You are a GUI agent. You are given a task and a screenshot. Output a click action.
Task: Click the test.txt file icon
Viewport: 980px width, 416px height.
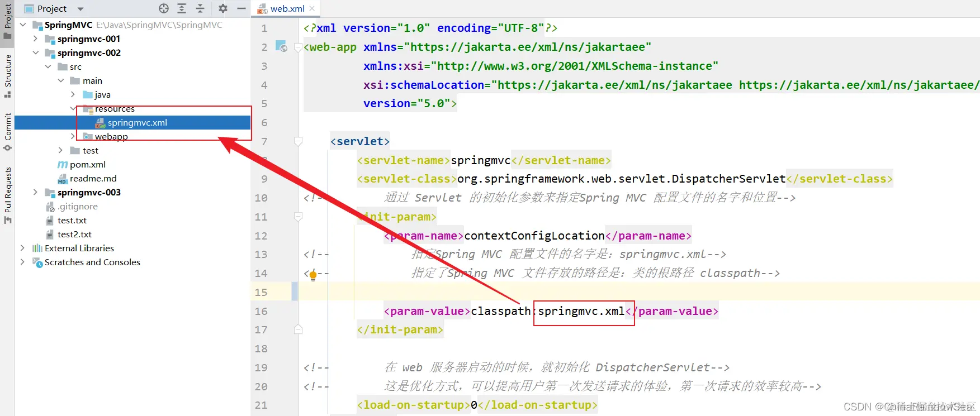click(50, 220)
